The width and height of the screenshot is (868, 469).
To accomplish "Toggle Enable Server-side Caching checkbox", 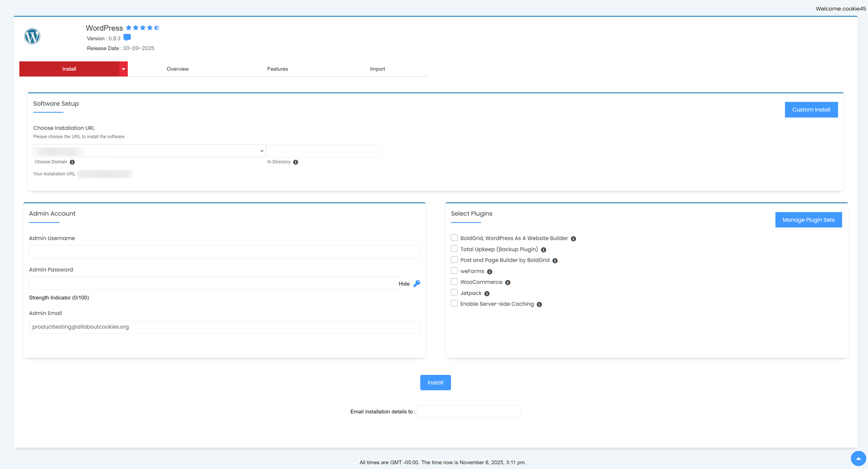I will pyautogui.click(x=454, y=303).
